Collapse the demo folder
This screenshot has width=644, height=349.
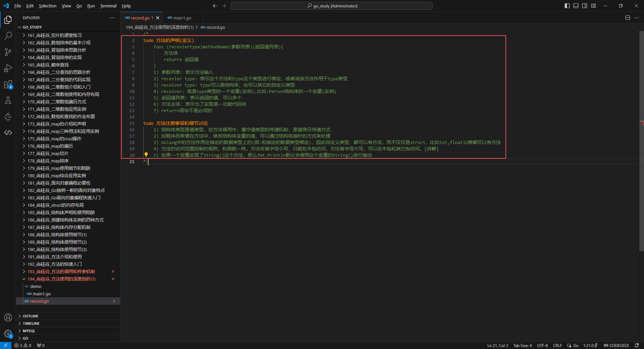68,286
